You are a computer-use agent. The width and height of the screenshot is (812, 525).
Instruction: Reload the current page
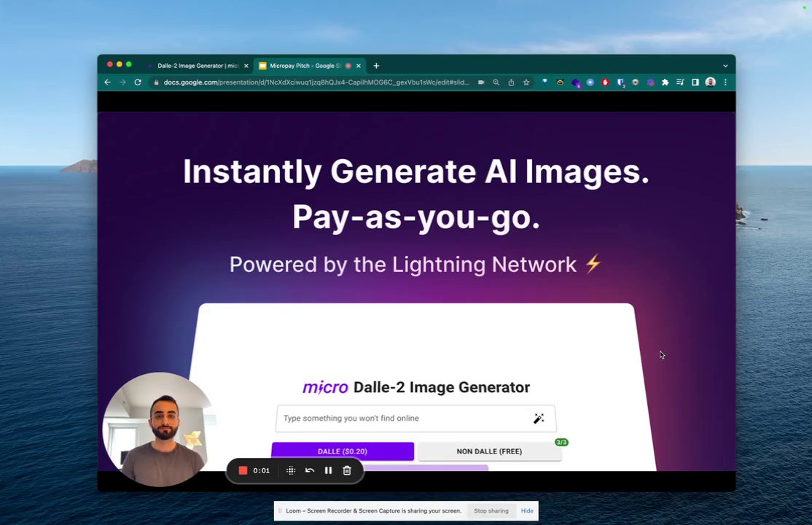pos(138,82)
